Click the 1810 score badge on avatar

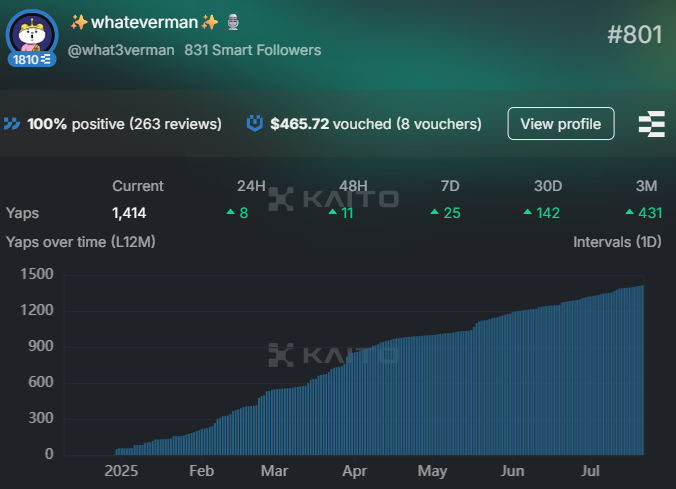click(32, 60)
